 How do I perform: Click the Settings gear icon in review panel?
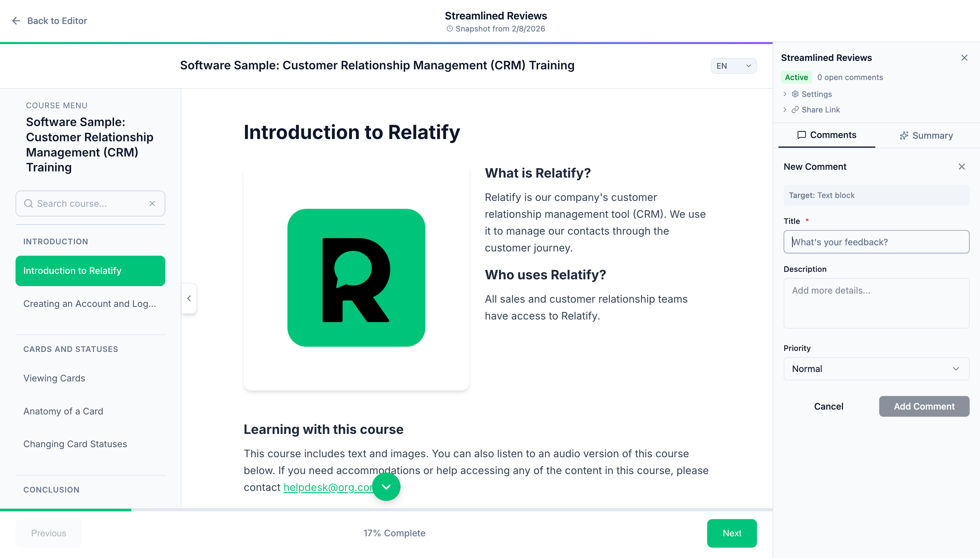click(x=795, y=94)
